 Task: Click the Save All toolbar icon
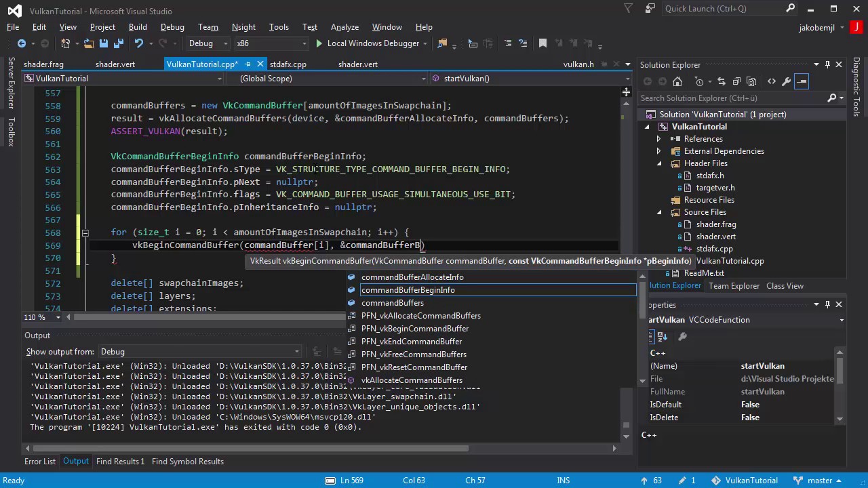coord(117,43)
